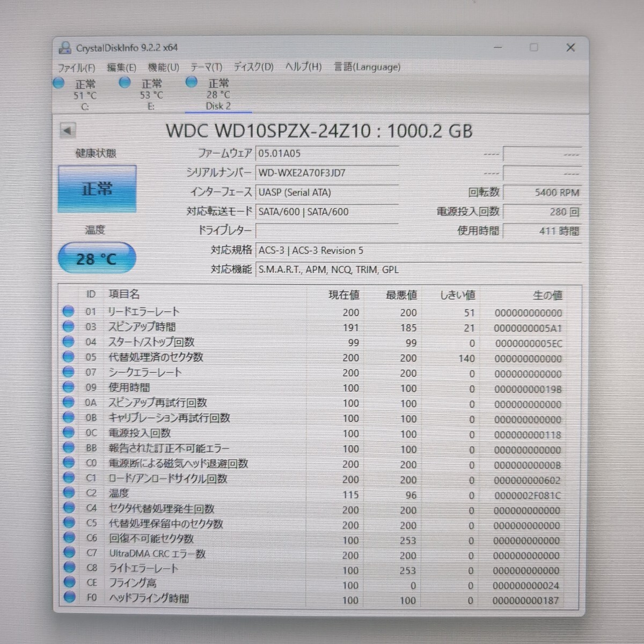Click the 411 時間 power-on hours
The width and height of the screenshot is (644, 644).
(x=542, y=231)
